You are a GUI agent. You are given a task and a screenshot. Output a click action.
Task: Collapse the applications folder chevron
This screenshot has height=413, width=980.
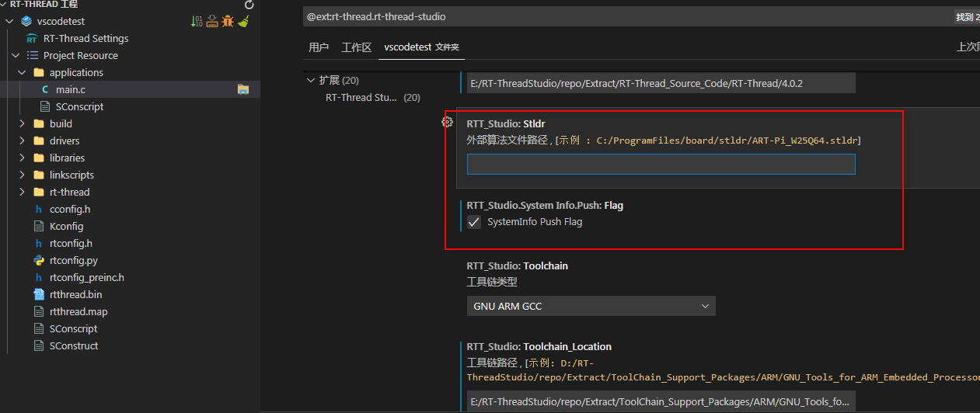[x=22, y=73]
